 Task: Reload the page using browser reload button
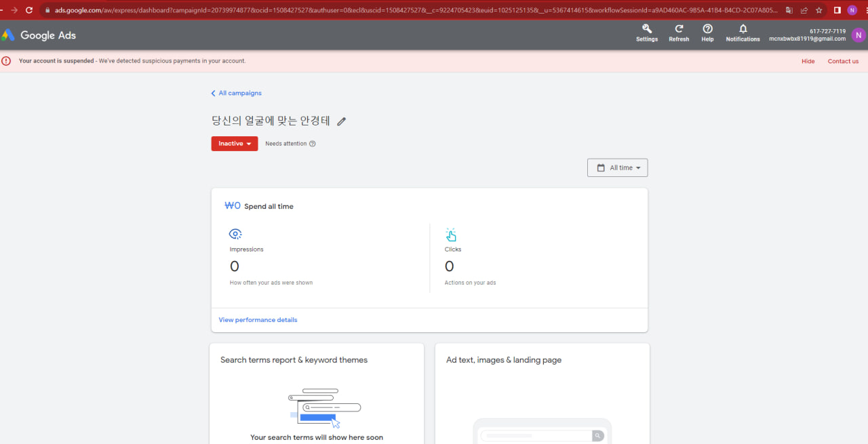pos(29,10)
